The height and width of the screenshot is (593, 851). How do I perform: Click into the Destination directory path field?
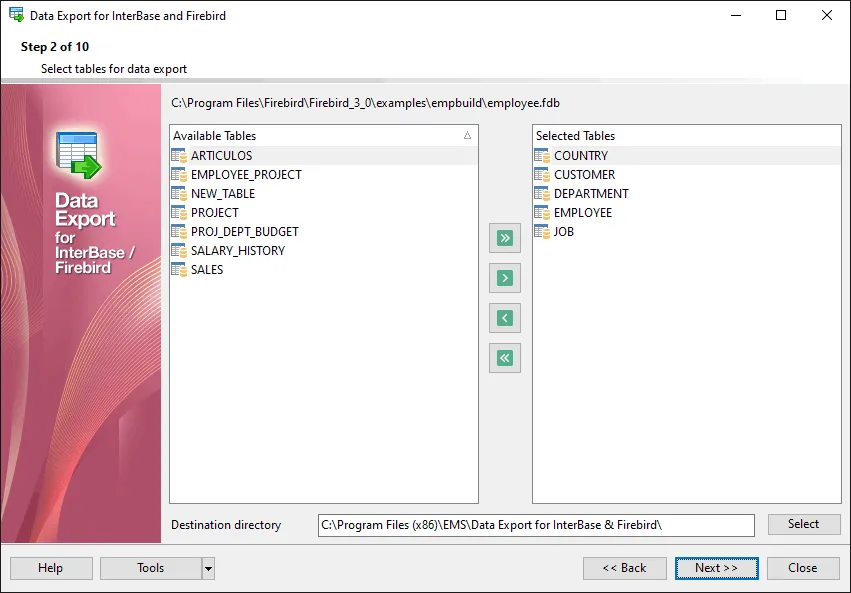(536, 525)
